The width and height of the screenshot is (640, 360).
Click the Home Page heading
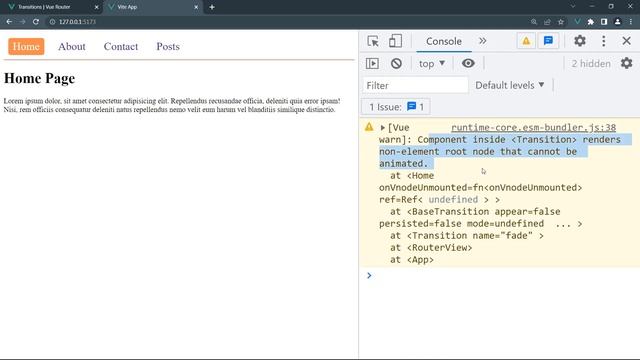point(39,78)
